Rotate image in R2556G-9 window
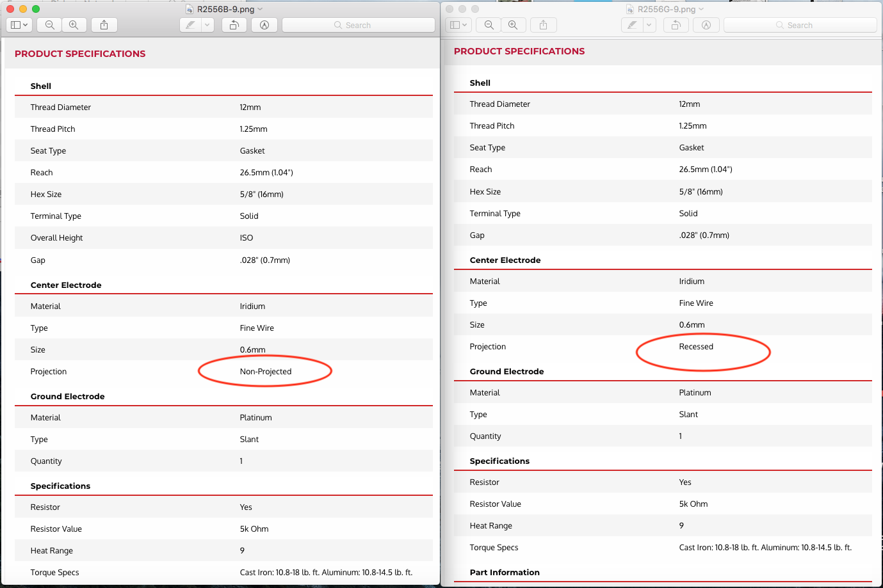Screen dimensions: 883x588 pos(676,25)
